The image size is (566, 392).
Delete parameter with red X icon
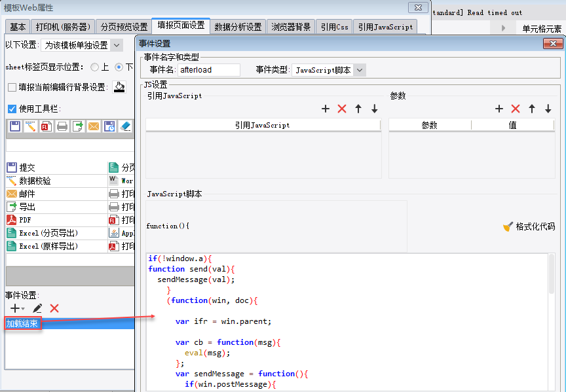[x=516, y=109]
